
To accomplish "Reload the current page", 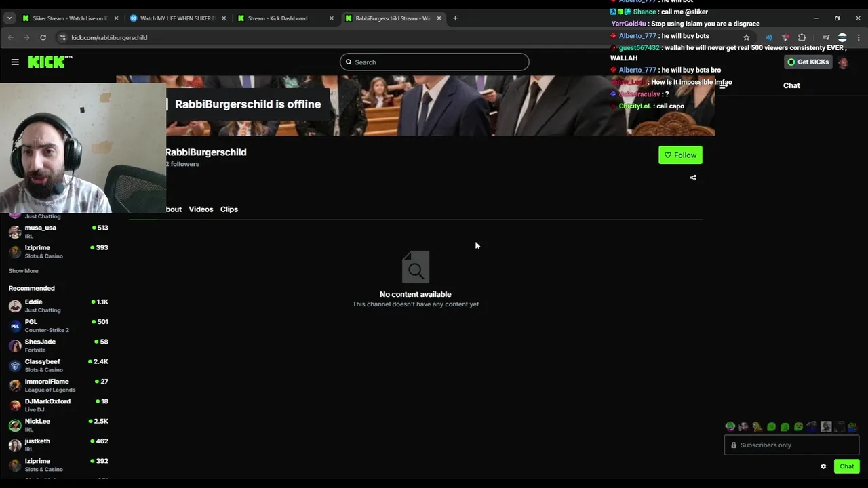I will pos(43,37).
